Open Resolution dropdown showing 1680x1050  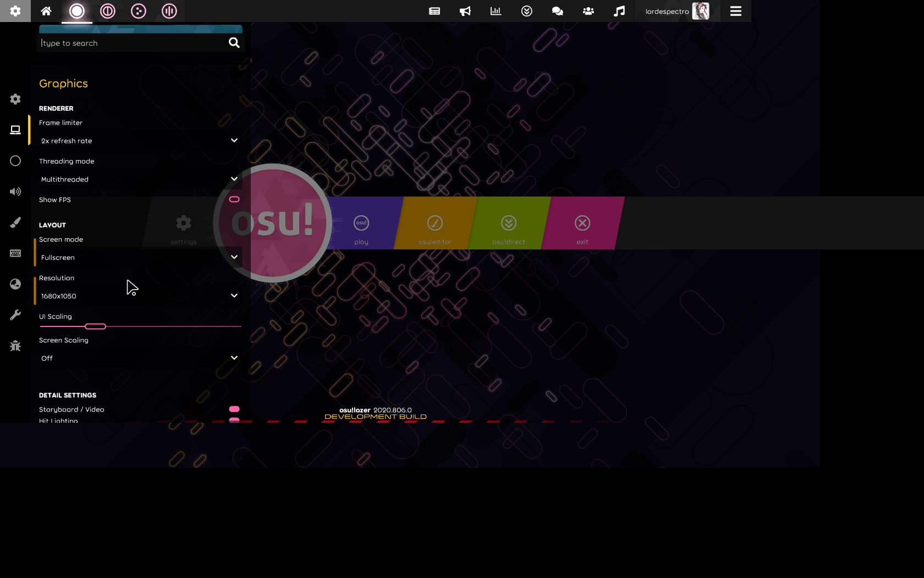click(x=140, y=296)
